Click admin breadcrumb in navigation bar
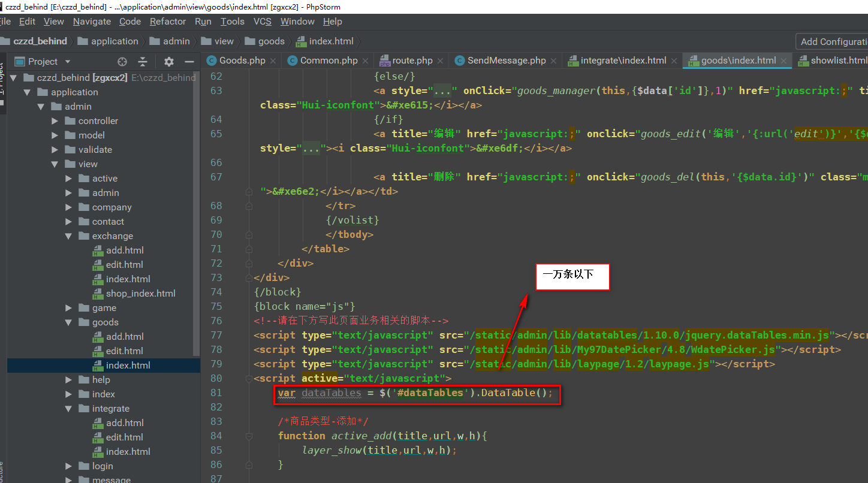Viewport: 868px width, 483px height. point(176,41)
